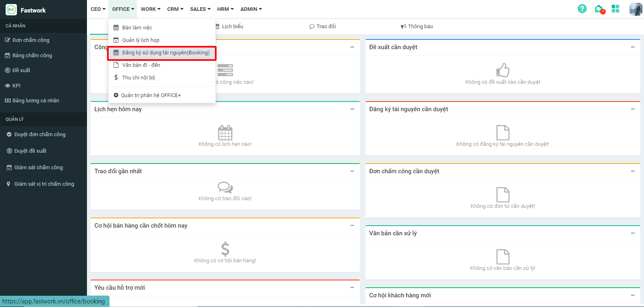Open the ADMIN dropdown menu
The width and height of the screenshot is (644, 307).
tap(251, 9)
